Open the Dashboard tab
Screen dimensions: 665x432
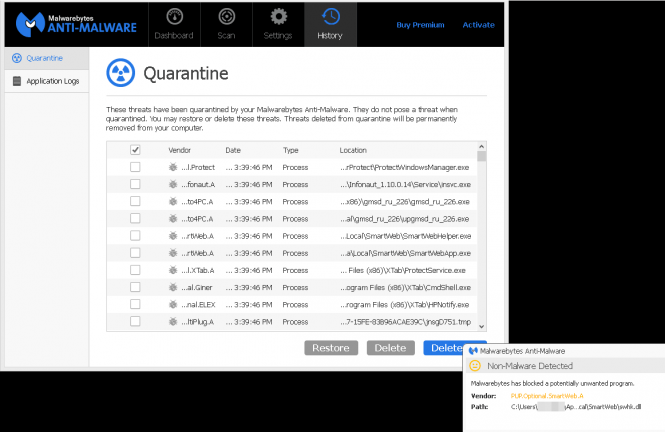pyautogui.click(x=174, y=24)
